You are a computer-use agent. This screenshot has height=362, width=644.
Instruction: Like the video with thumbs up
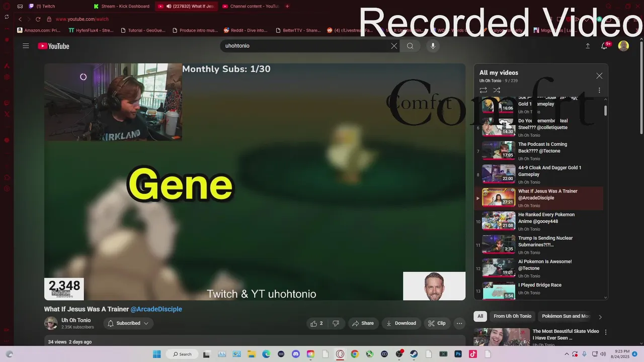(316, 323)
